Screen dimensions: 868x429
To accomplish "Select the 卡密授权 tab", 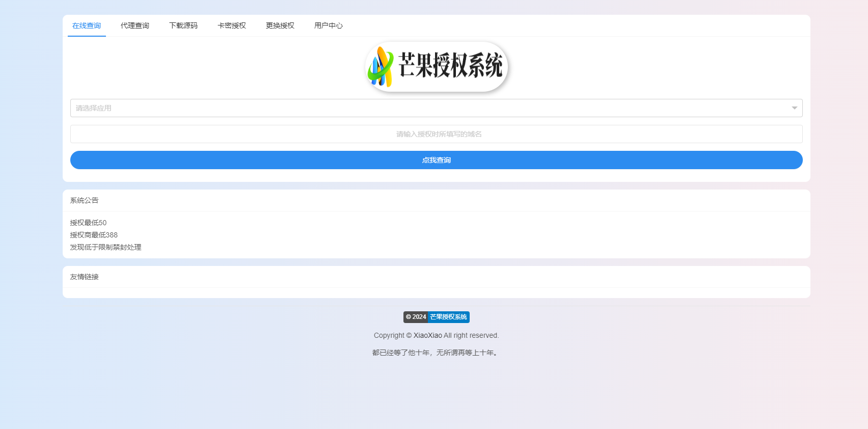I will point(232,25).
